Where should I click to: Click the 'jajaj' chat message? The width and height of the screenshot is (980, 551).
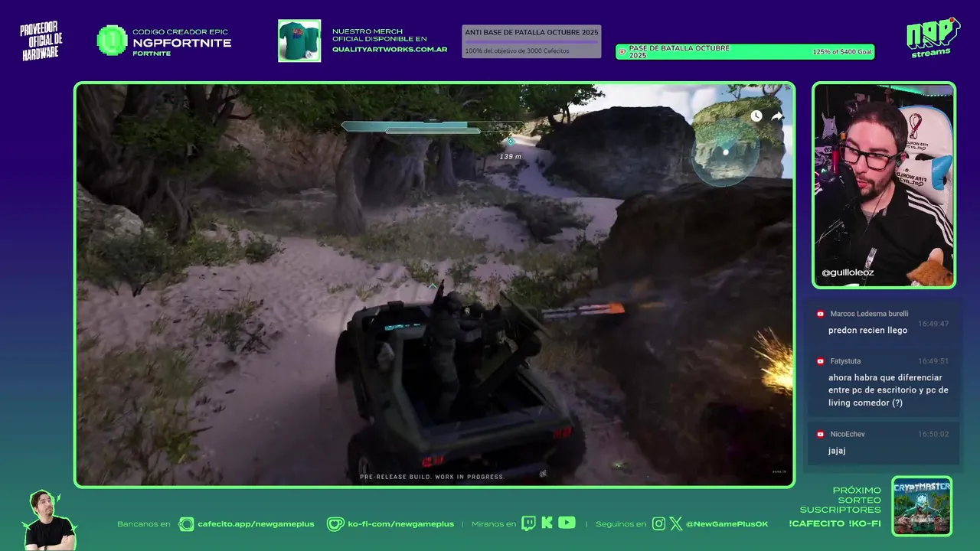pyautogui.click(x=837, y=452)
